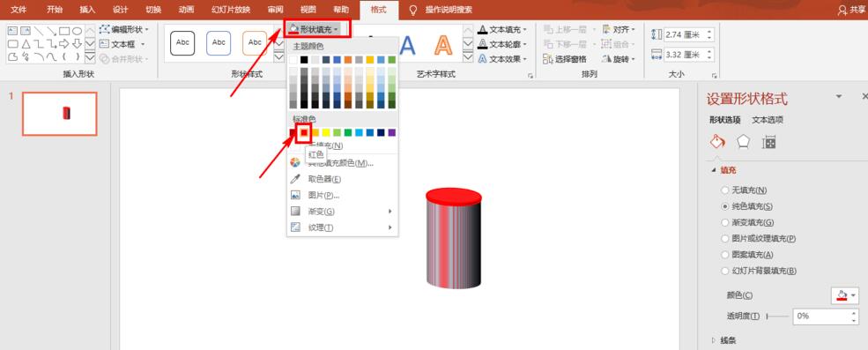This screenshot has height=350, width=868.
Task: Select the freeform scribble shape
Action: tap(26, 56)
